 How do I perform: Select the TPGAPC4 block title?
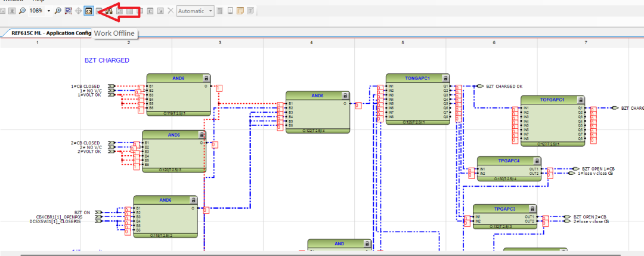point(509,161)
